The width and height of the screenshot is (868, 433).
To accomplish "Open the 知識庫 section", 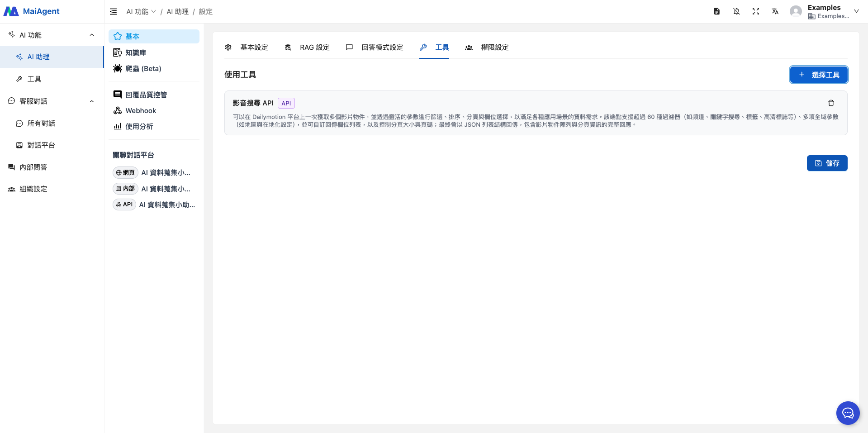I will click(135, 52).
